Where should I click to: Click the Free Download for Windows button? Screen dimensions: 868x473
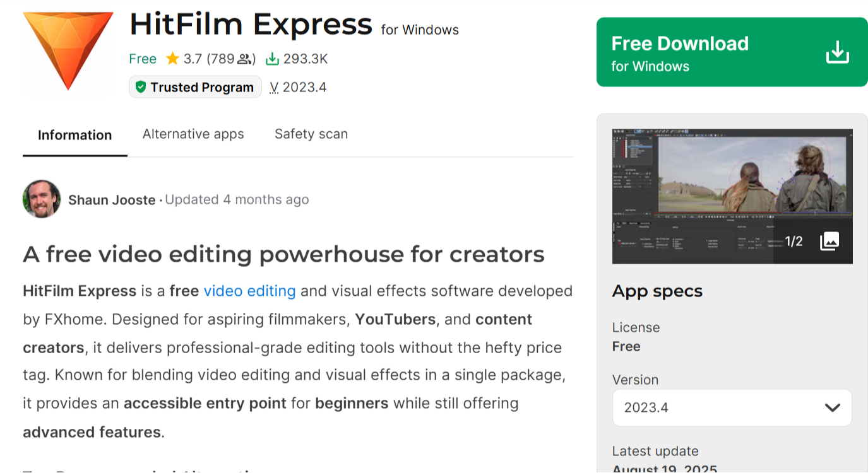732,52
